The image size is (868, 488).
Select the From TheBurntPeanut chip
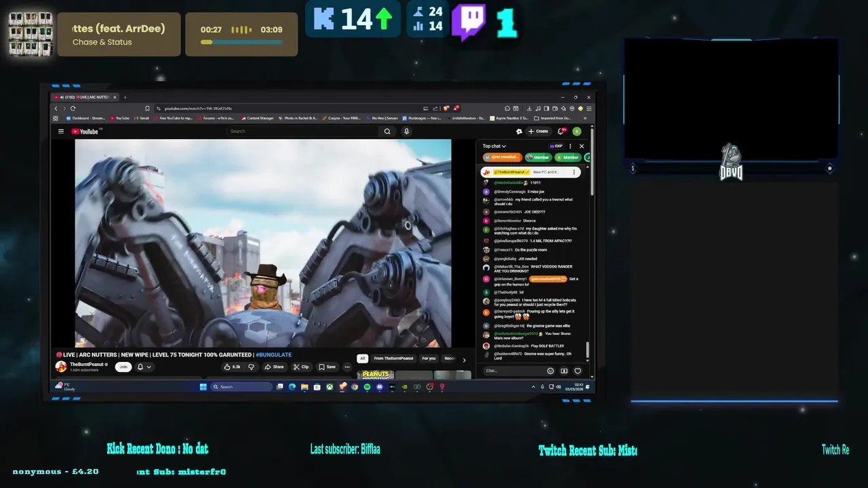[x=393, y=359]
